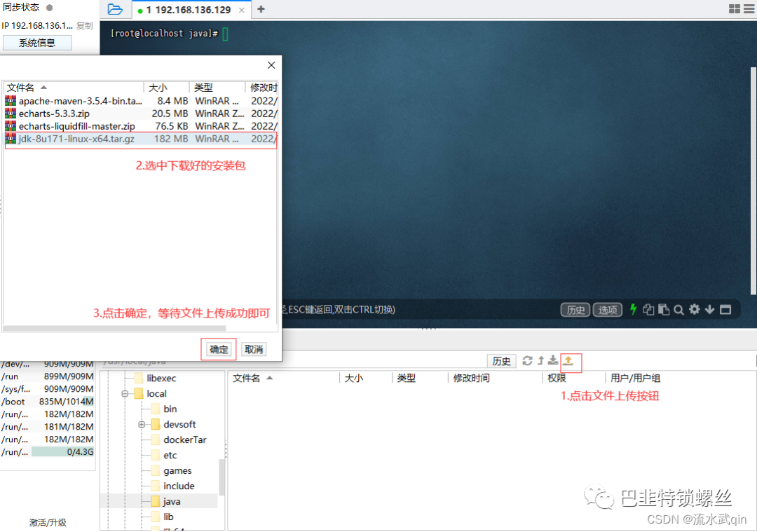Go up to the parent directory icon
The height and width of the screenshot is (532, 757).
(x=540, y=360)
